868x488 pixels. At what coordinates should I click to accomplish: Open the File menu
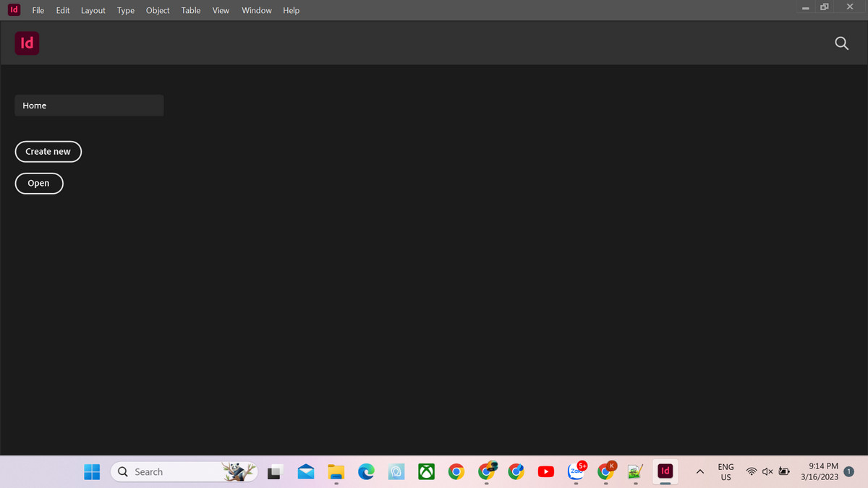coord(38,10)
